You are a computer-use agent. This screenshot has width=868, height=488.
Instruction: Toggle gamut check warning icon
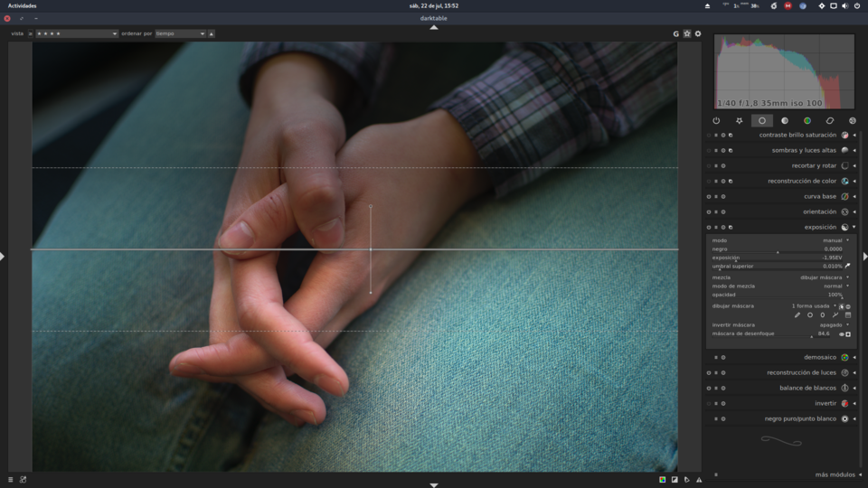coord(699,480)
